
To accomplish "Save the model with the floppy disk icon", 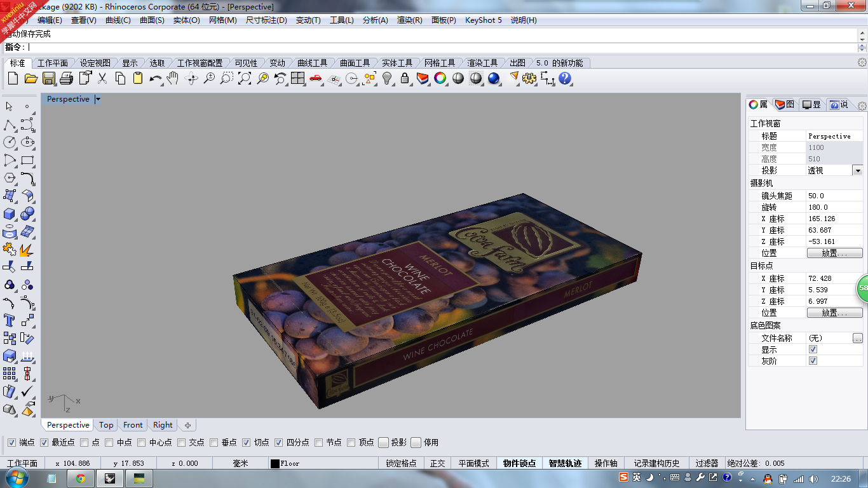I will click(x=48, y=78).
